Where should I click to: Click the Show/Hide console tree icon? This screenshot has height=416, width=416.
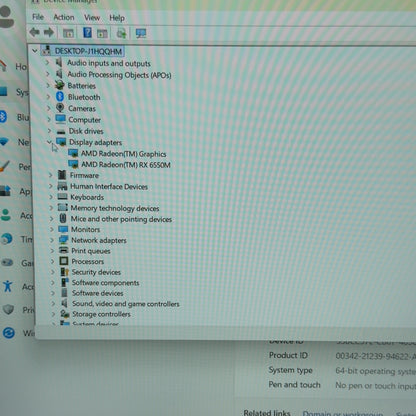pyautogui.click(x=68, y=33)
